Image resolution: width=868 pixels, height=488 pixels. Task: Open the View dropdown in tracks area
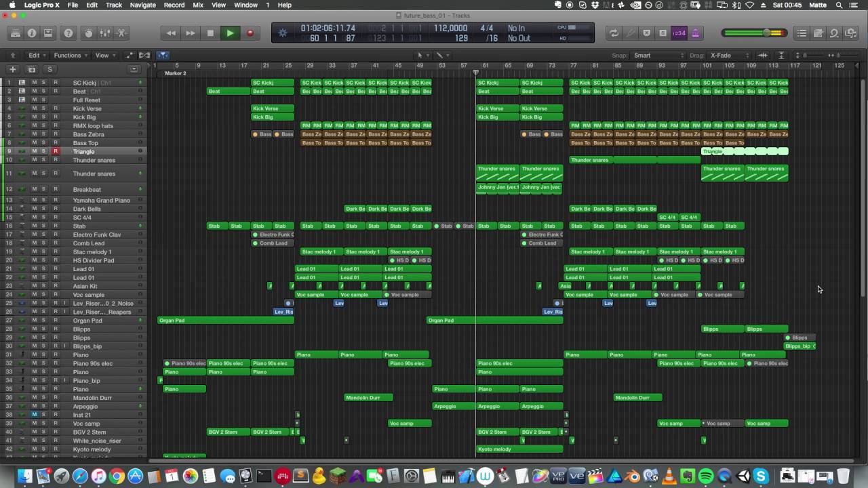click(104, 55)
